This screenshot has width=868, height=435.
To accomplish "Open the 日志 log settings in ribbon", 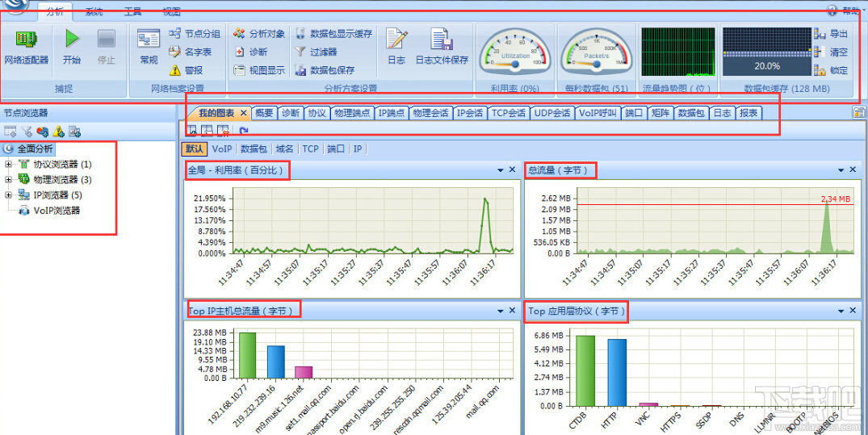I will 396,48.
